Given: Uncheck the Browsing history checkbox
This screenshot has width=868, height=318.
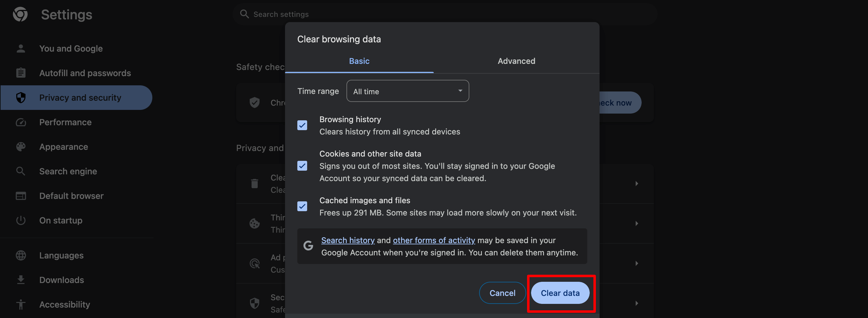Looking at the screenshot, I should pos(302,125).
